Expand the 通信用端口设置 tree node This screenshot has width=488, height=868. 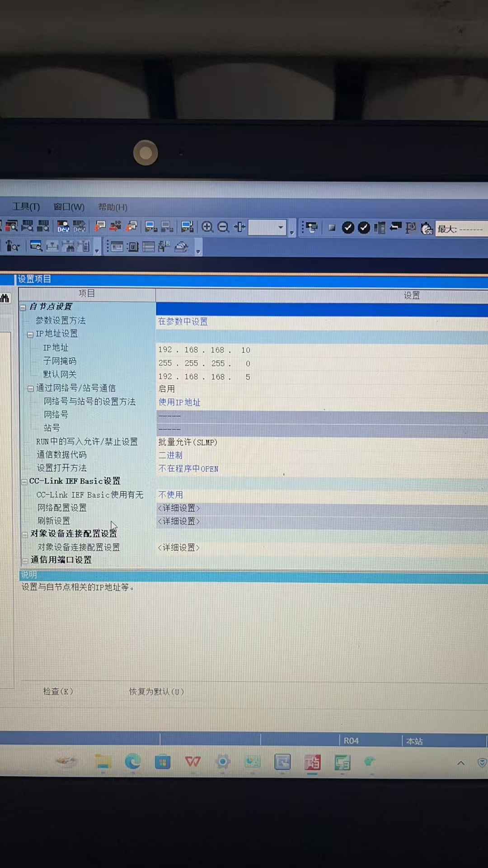pos(25,561)
